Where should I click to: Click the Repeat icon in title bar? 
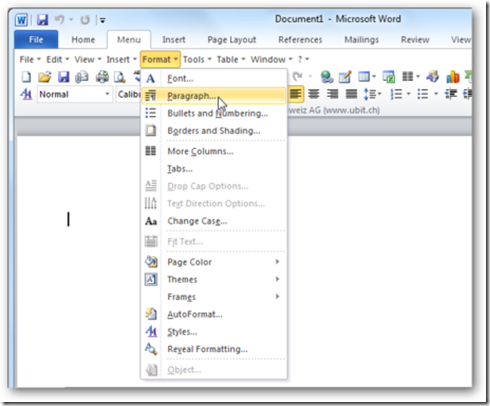pyautogui.click(x=85, y=20)
